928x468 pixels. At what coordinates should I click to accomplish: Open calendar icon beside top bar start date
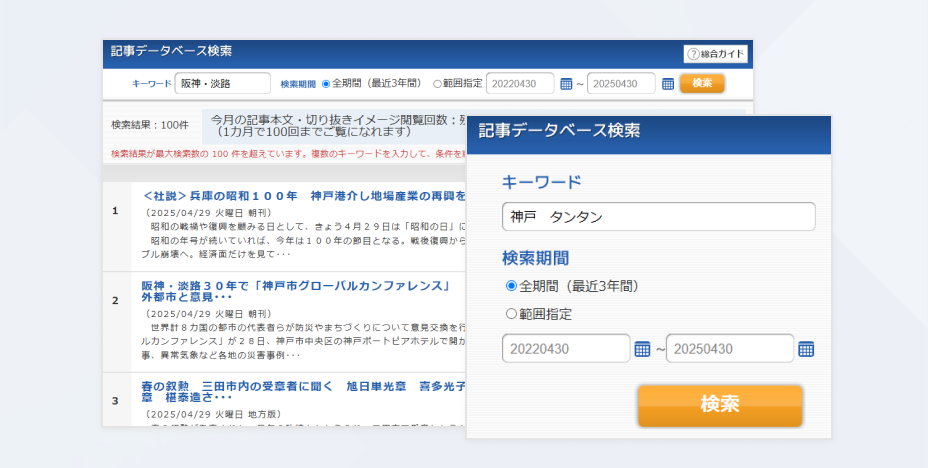click(566, 84)
